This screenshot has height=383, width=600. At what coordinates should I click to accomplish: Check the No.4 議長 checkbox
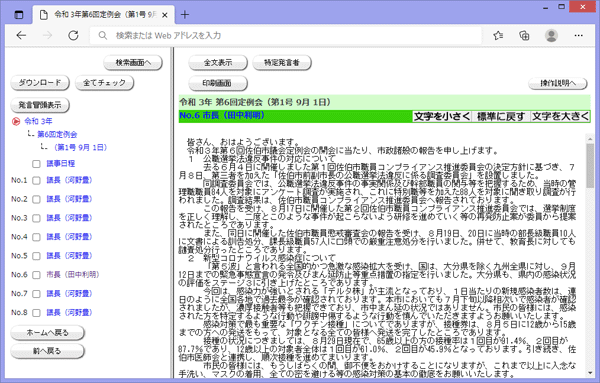pyautogui.click(x=36, y=237)
